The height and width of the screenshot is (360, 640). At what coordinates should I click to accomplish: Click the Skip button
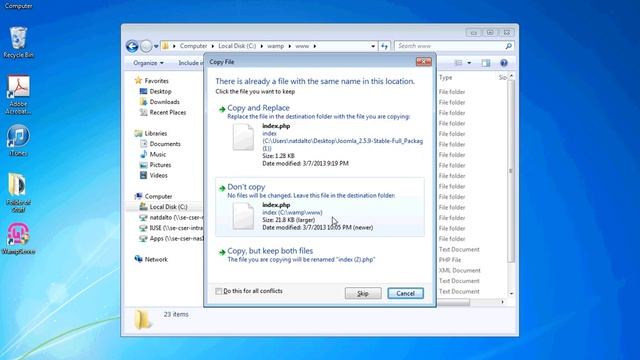tap(363, 293)
